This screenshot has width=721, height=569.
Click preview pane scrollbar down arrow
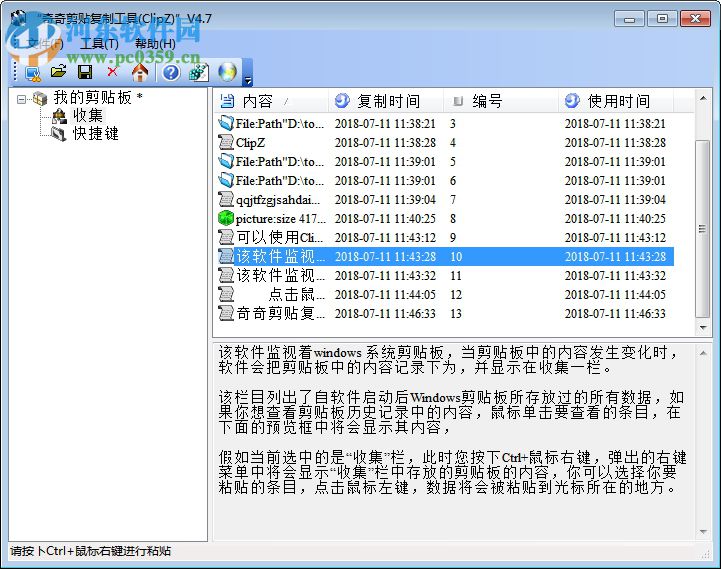703,532
